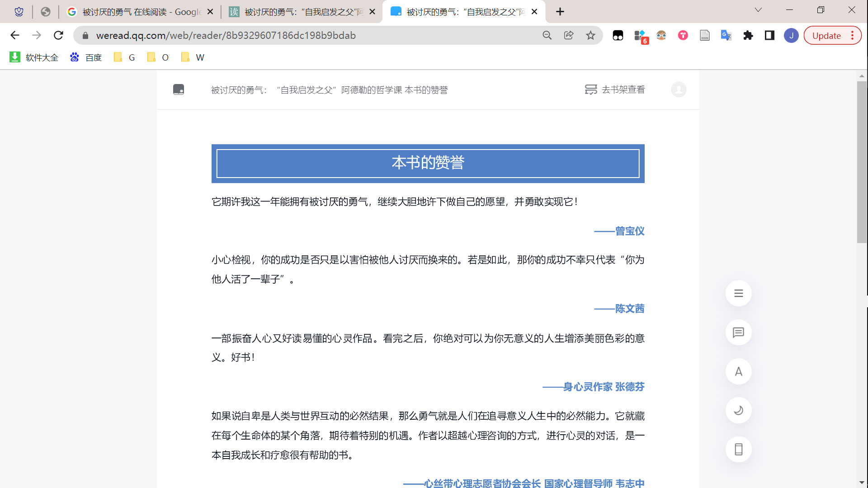Expand the tab search chevron dropdown
Image resolution: width=868 pixels, height=488 pixels.
[758, 10]
